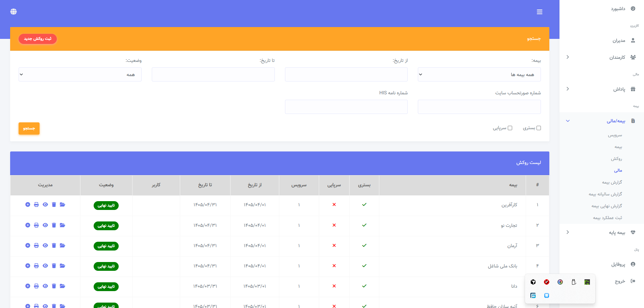Click plus icon in آرمان row
Screen dimensions: 644x308
click(x=28, y=245)
